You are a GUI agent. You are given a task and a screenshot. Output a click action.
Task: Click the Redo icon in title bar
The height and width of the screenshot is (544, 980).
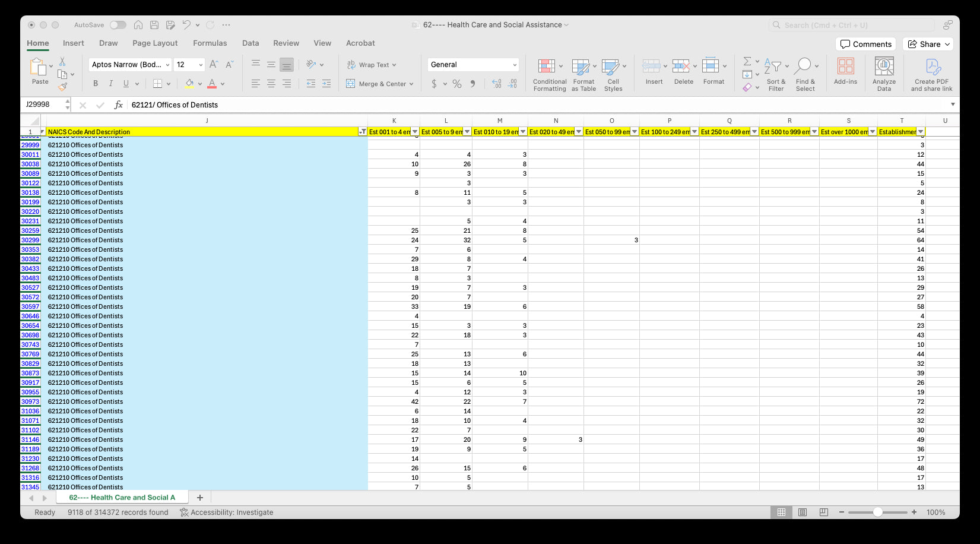(210, 25)
